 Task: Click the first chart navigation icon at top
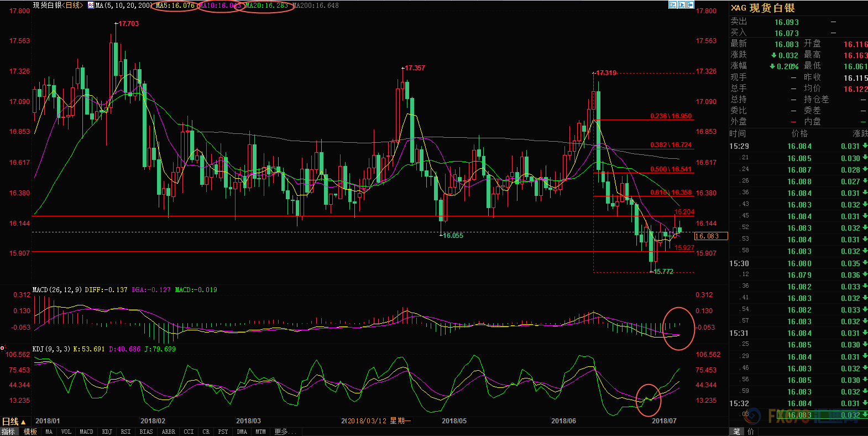click(x=673, y=5)
